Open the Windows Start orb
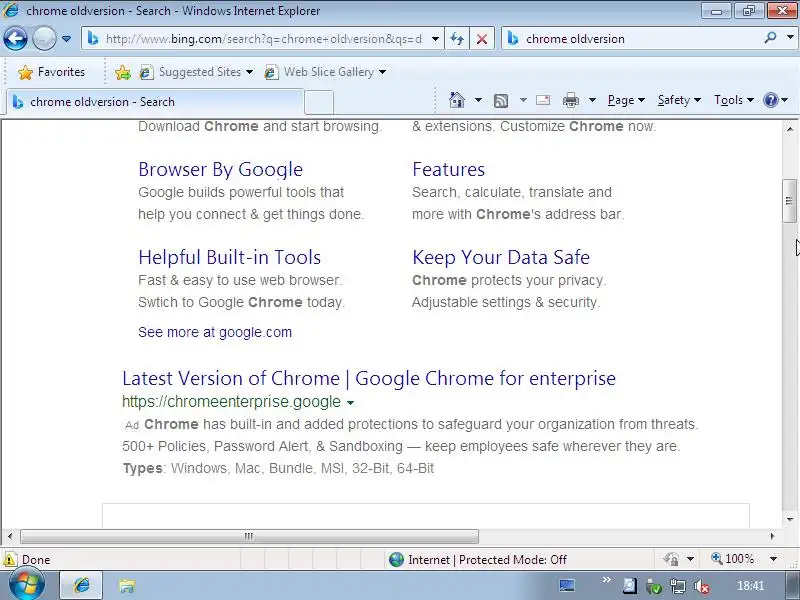Image resolution: width=800 pixels, height=600 pixels. 27,585
